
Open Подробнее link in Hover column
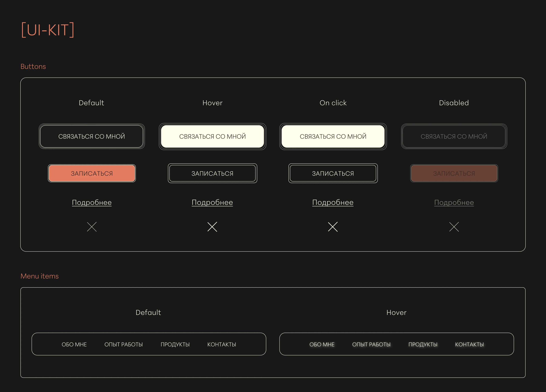(212, 203)
